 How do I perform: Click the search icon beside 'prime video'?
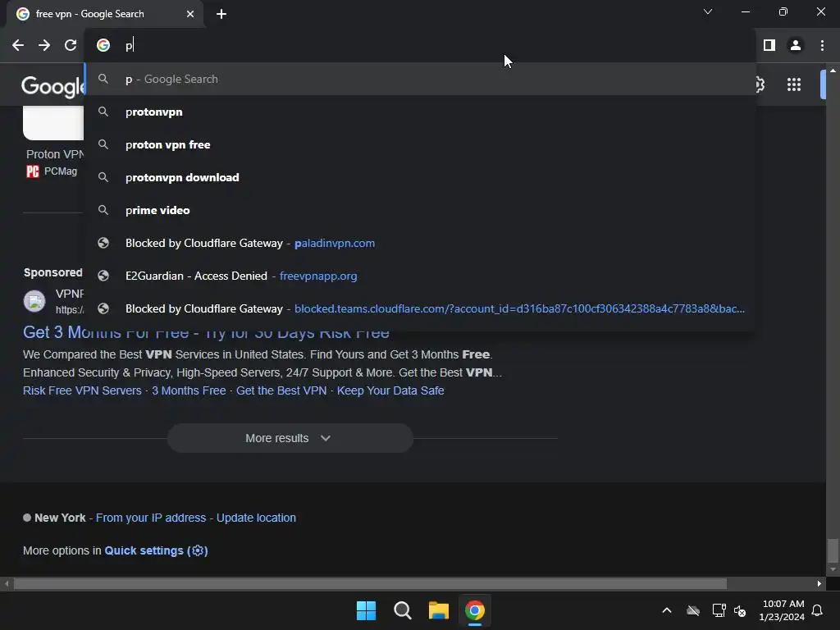click(x=103, y=210)
